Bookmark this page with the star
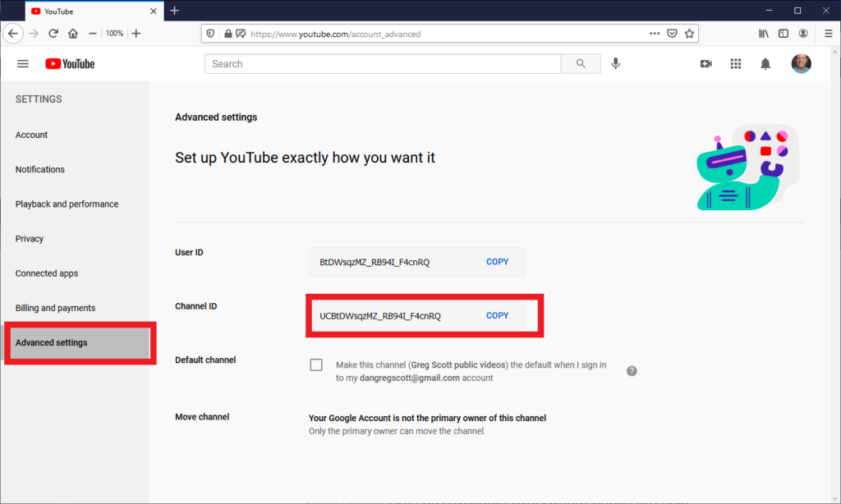 point(689,33)
